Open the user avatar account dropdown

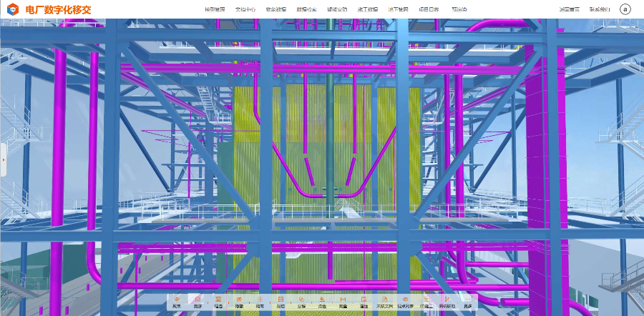click(x=625, y=9)
